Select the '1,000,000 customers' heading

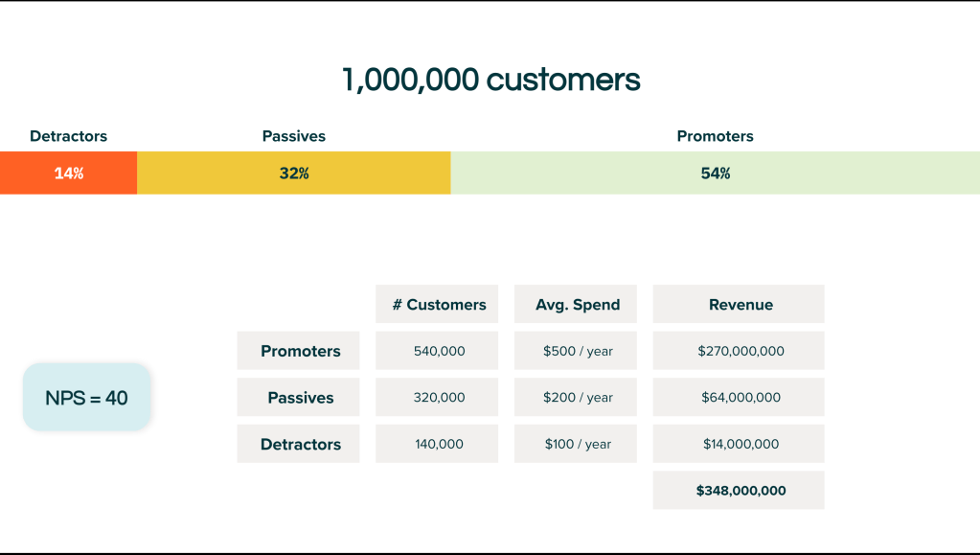pyautogui.click(x=490, y=80)
